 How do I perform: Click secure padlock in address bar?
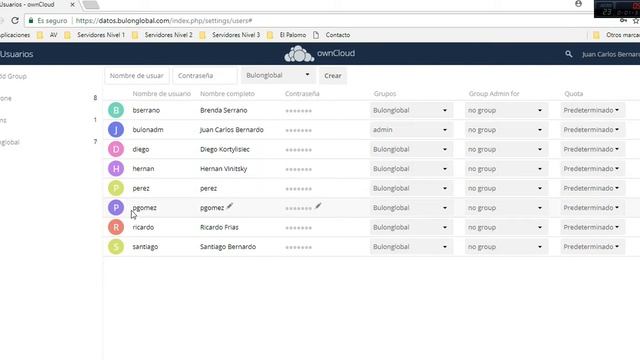pos(31,20)
